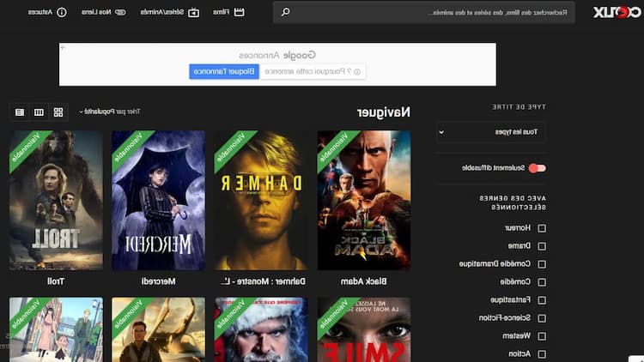Select the Black Adam poster
The image size is (644, 362).
pyautogui.click(x=363, y=200)
